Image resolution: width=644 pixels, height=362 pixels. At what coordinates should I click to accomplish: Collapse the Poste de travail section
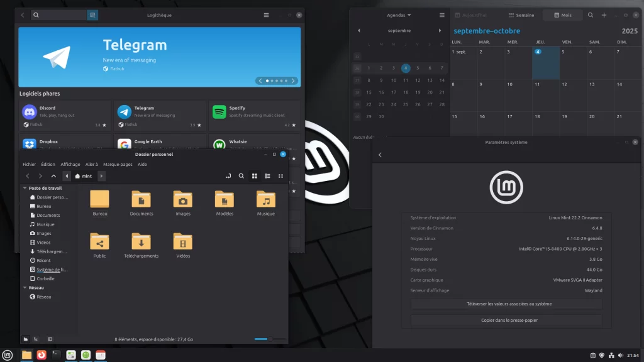click(x=25, y=188)
